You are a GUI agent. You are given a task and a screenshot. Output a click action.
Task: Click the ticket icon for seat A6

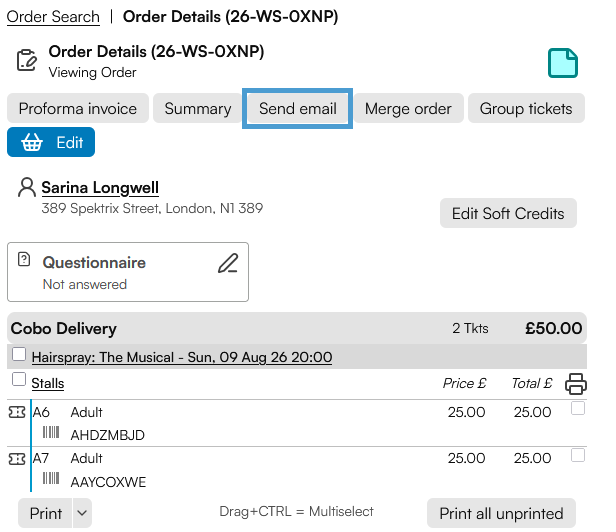(x=17, y=412)
